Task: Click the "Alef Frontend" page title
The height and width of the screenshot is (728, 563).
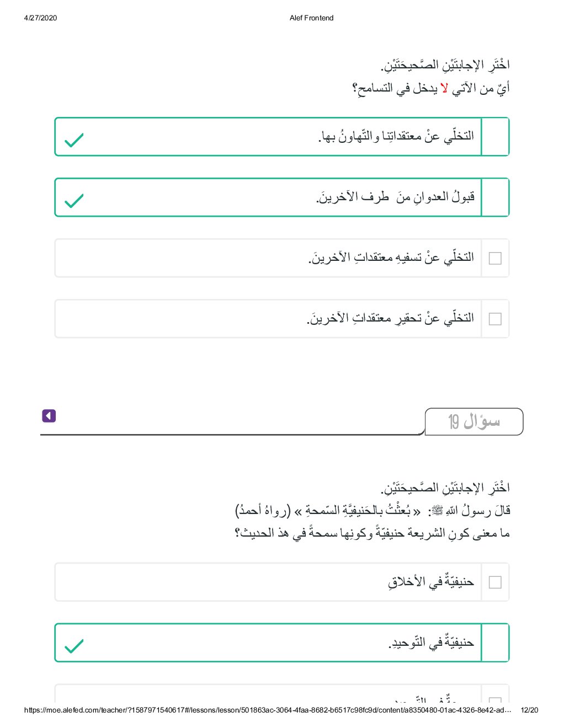Action: (311, 18)
